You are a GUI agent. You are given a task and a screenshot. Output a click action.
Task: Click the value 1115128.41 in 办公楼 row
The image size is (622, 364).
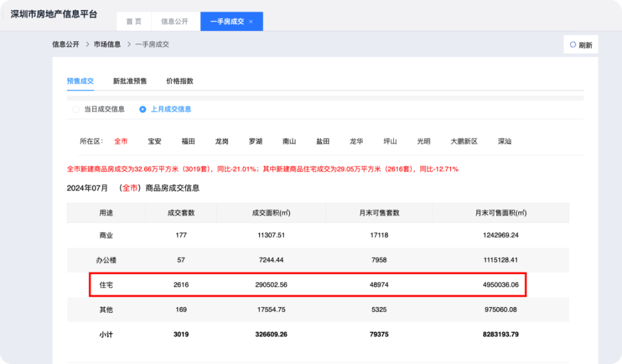pos(501,260)
